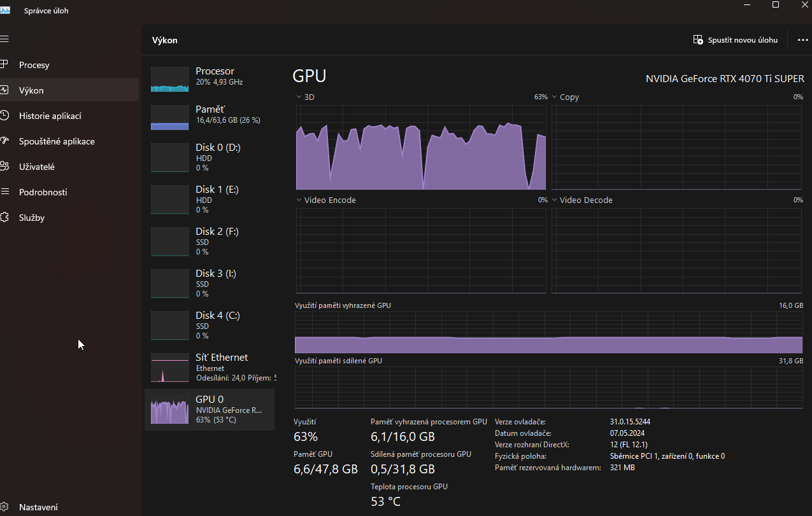Open Nastavení settings gear icon
The width and height of the screenshot is (812, 516).
pos(4,507)
